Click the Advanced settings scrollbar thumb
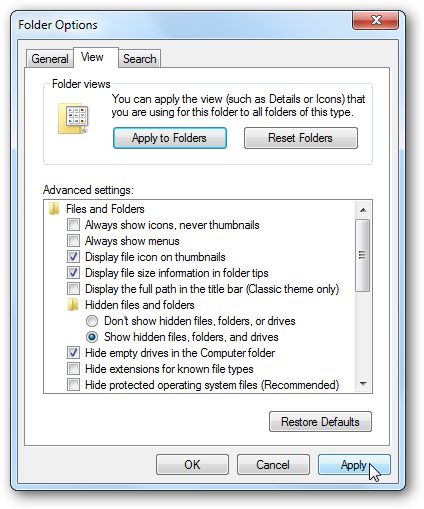This screenshot has width=424, height=509. pyautogui.click(x=363, y=255)
